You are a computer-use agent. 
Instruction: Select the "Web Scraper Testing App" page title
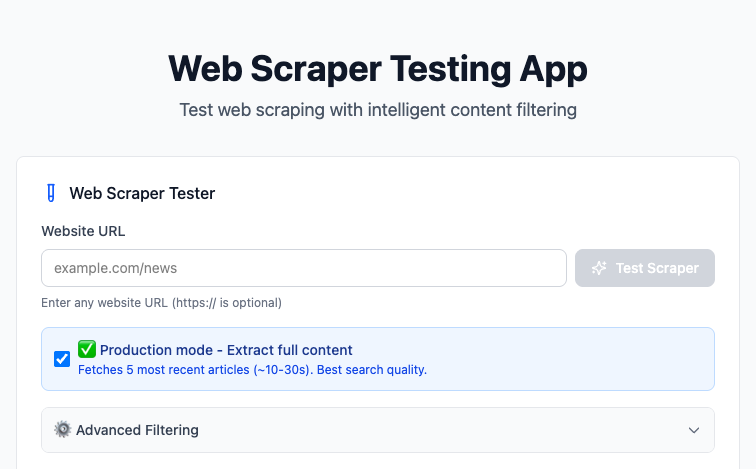378,68
